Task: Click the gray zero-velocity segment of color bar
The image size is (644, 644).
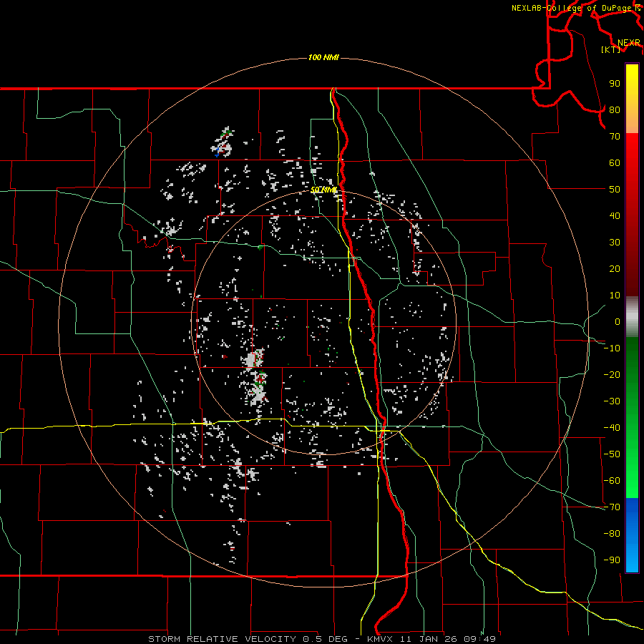Action: [632, 317]
